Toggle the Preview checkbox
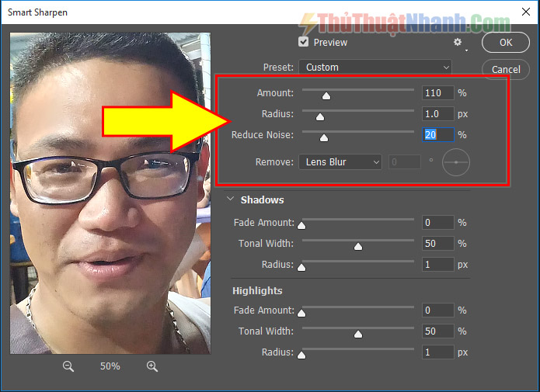 303,42
